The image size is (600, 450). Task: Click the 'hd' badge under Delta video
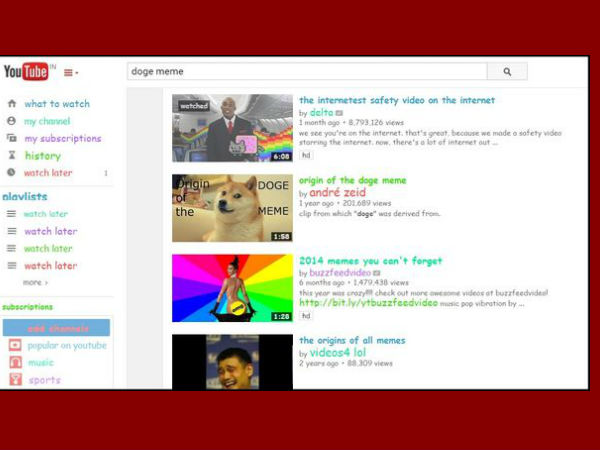pos(306,155)
